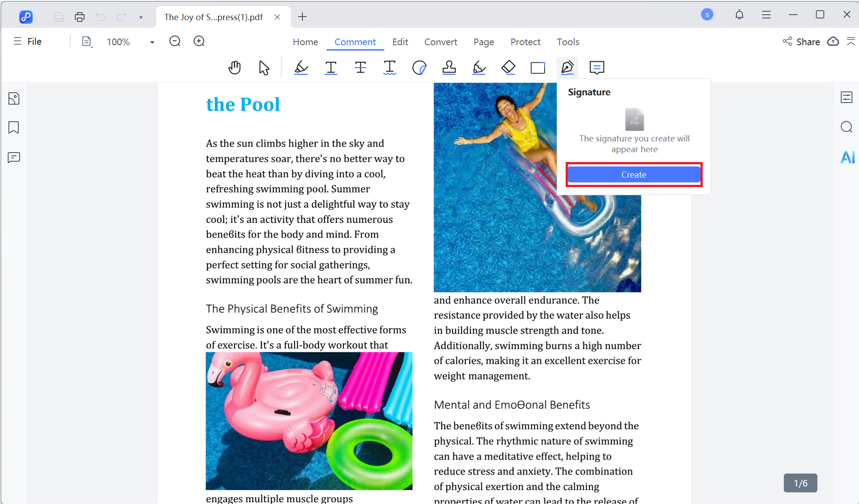Open the AI assistant sidebar
The image size is (859, 504).
click(847, 157)
